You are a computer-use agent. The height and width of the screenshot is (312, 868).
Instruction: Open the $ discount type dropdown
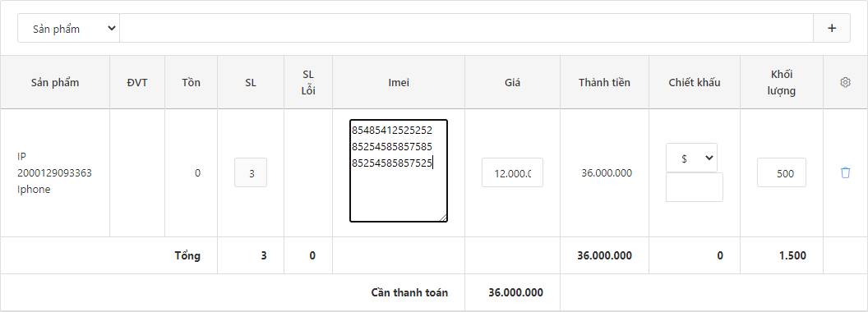[691, 158]
